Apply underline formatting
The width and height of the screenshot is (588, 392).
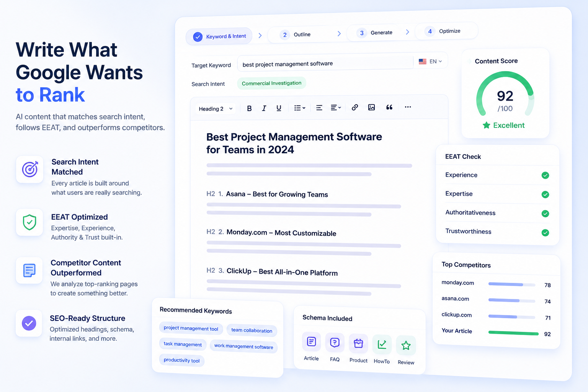coord(279,108)
